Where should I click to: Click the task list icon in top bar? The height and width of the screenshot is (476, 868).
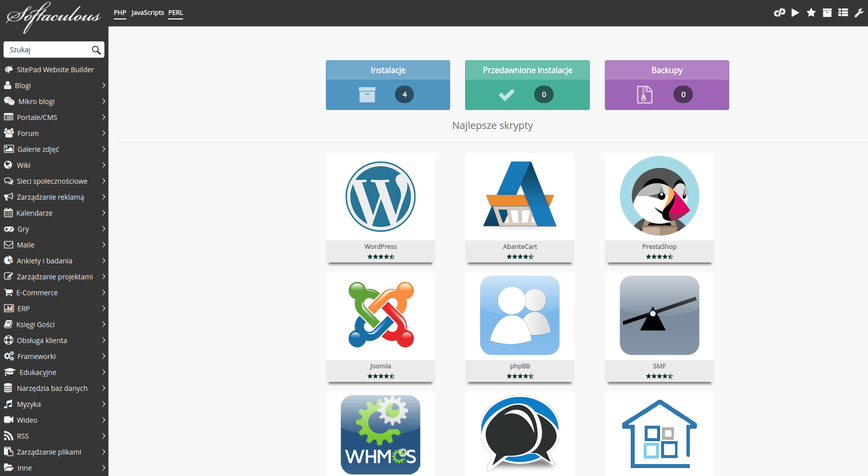coord(843,13)
